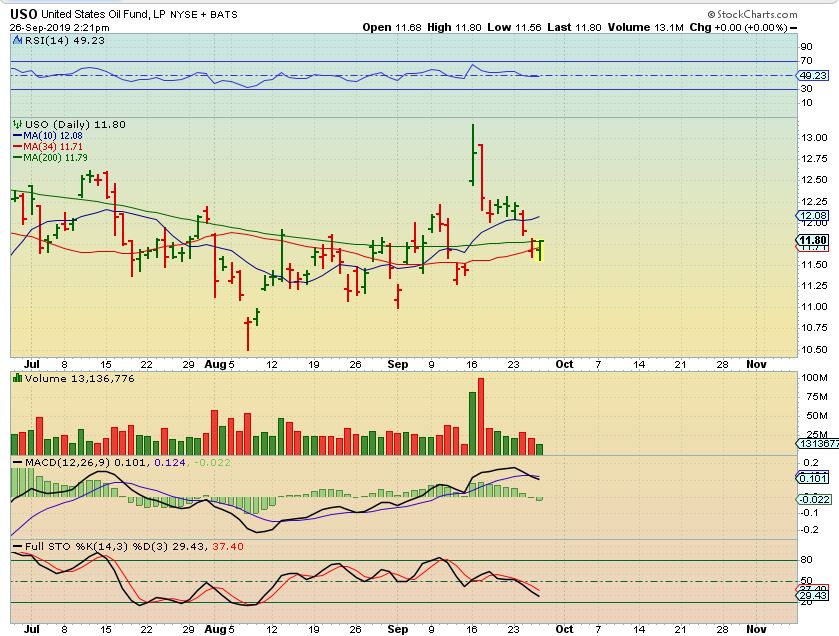Click the 80 level on stochastic axis
This screenshot has height=636, width=839.
[806, 560]
